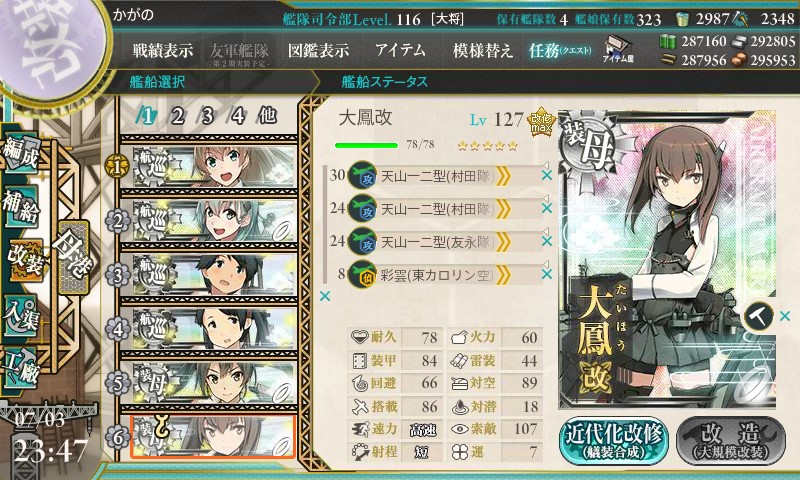Remove 天山一二型(友永隊) using its X
Viewport: 800px width, 480px height.
tap(547, 241)
